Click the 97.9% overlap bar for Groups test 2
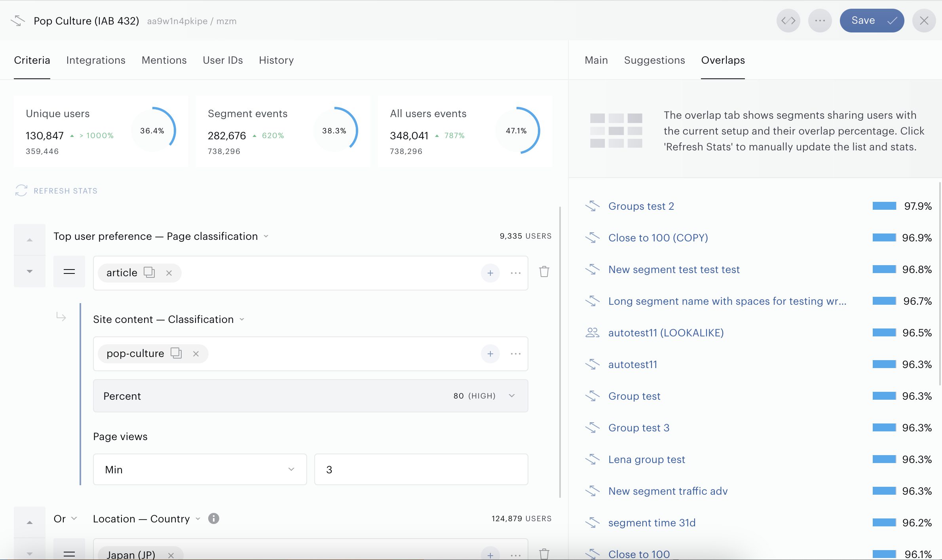 (884, 206)
